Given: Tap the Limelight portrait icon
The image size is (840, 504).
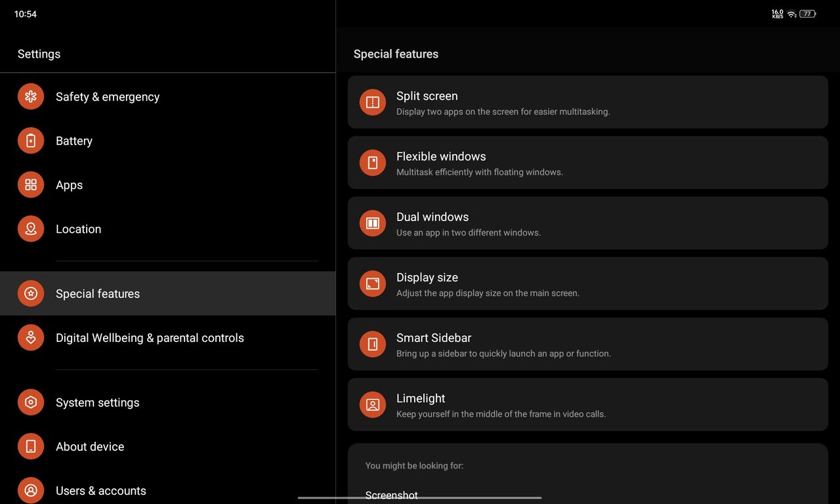Looking at the screenshot, I should (x=373, y=404).
